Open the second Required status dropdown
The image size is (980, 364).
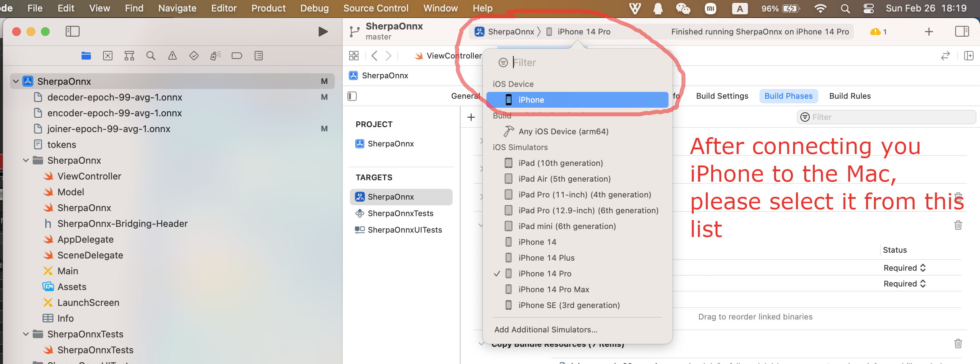tap(904, 284)
